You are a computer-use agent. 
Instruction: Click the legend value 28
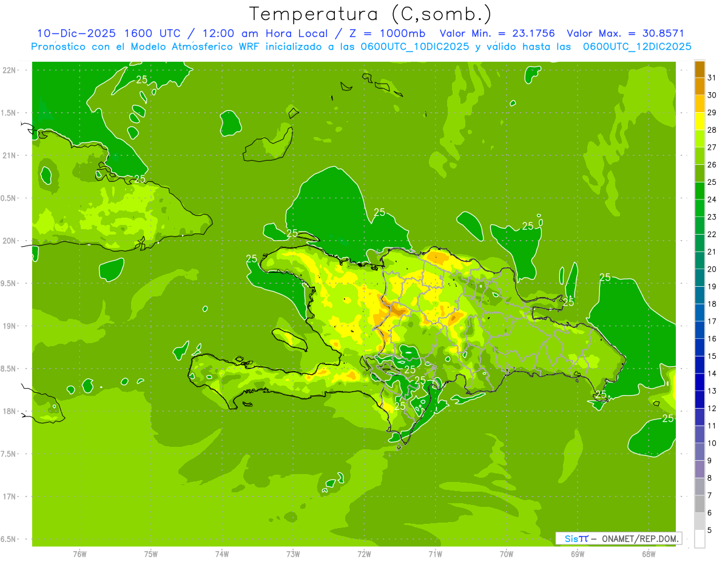click(x=712, y=130)
